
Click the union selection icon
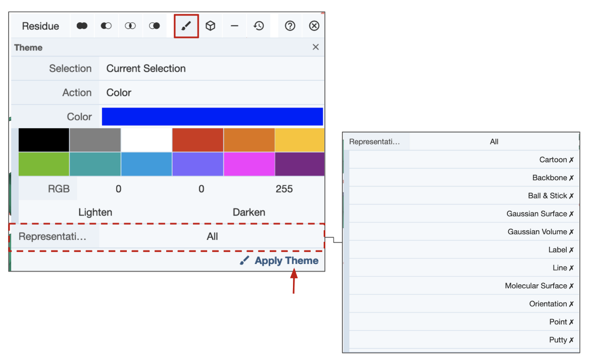[x=82, y=26]
